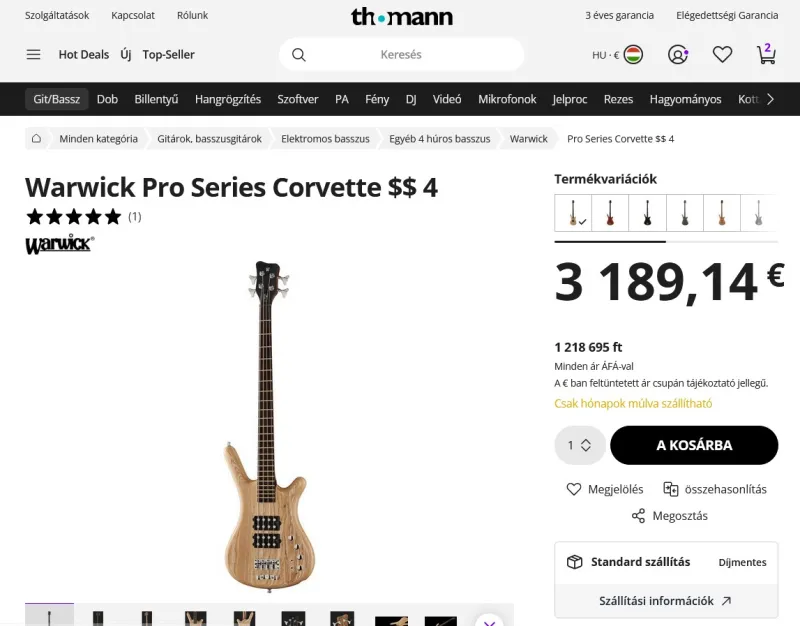The width and height of the screenshot is (800, 626).
Task: Open Szállítási információk link
Action: pyautogui.click(x=666, y=601)
